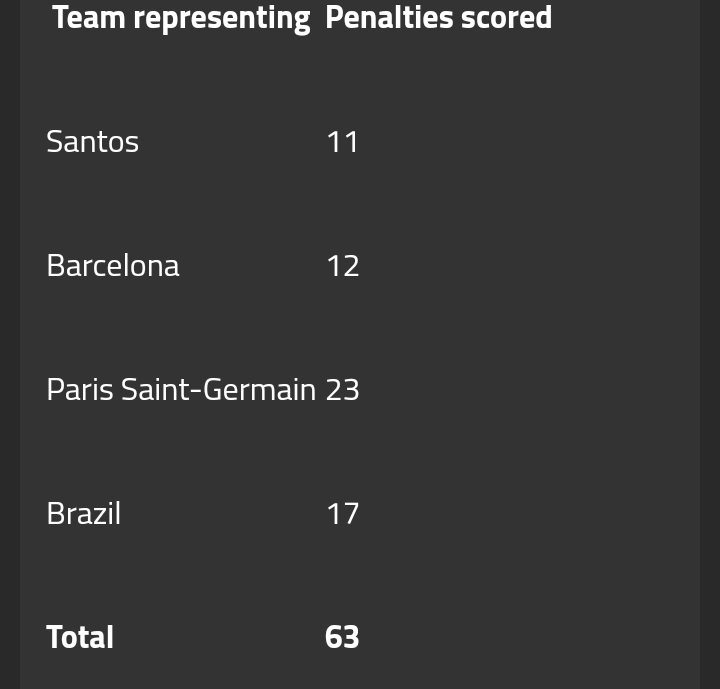Click the value 11 for Santos
The image size is (720, 689).
(x=343, y=142)
